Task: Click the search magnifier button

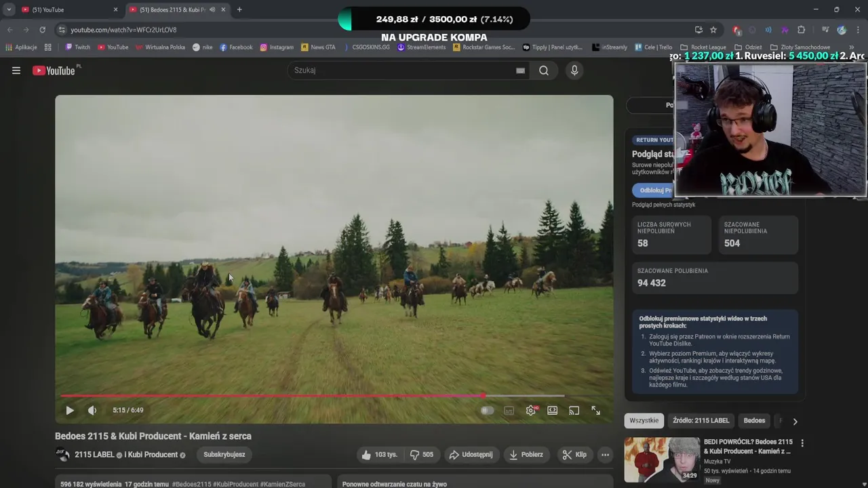Action: coord(544,70)
